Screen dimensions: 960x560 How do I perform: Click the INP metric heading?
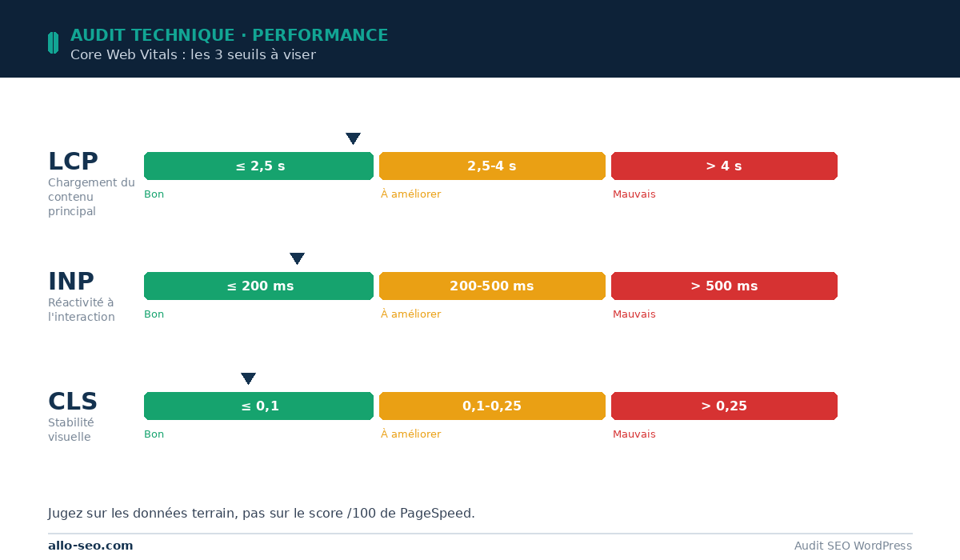point(71,282)
